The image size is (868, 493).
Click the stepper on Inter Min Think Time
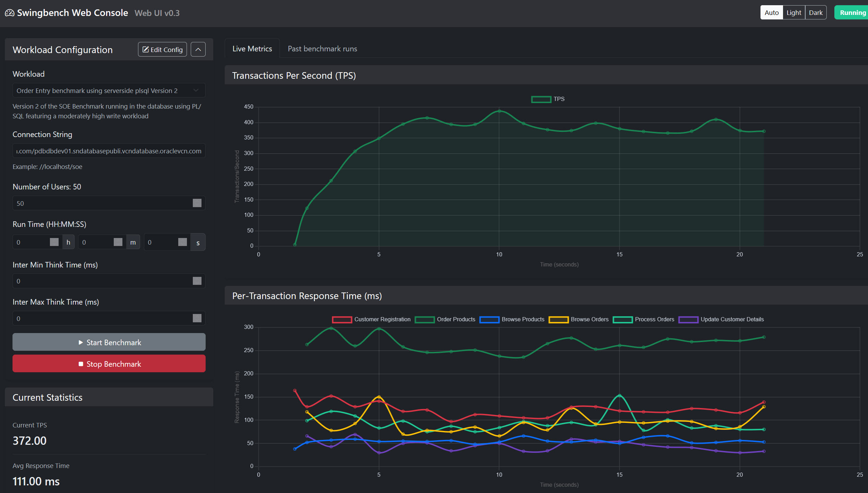pos(196,281)
